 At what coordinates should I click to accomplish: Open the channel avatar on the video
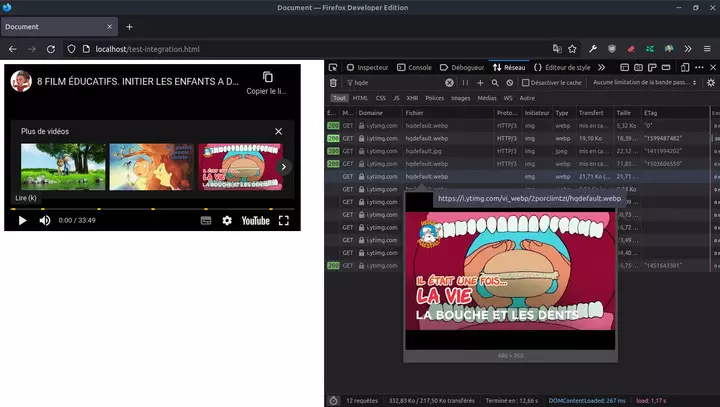point(21,81)
